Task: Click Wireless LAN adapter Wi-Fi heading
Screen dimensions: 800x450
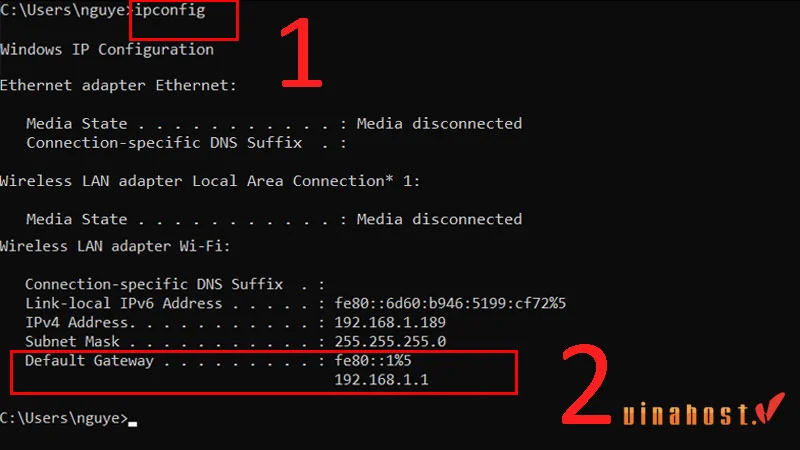Action: click(x=115, y=246)
